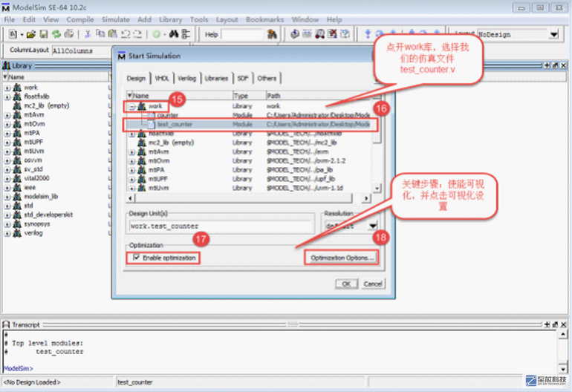
Task: Click the Design Unit(s) input field
Action: click(221, 226)
